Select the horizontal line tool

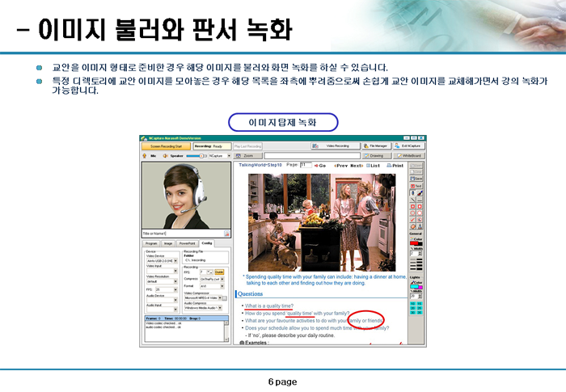tap(420, 200)
